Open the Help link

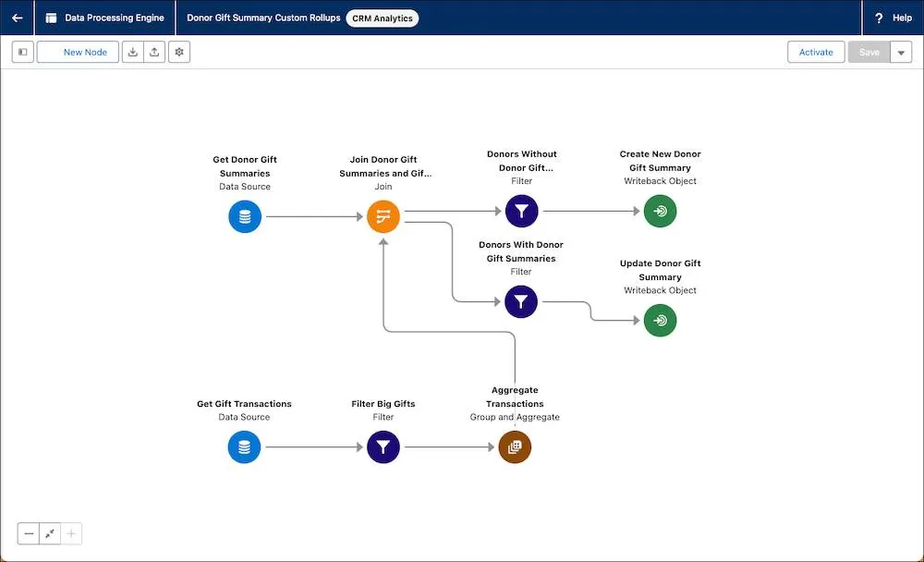point(902,18)
